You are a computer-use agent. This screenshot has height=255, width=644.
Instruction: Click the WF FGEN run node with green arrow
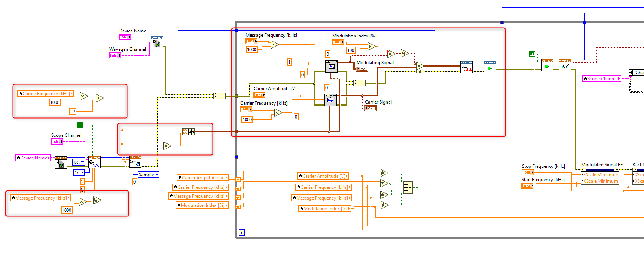[x=490, y=67]
